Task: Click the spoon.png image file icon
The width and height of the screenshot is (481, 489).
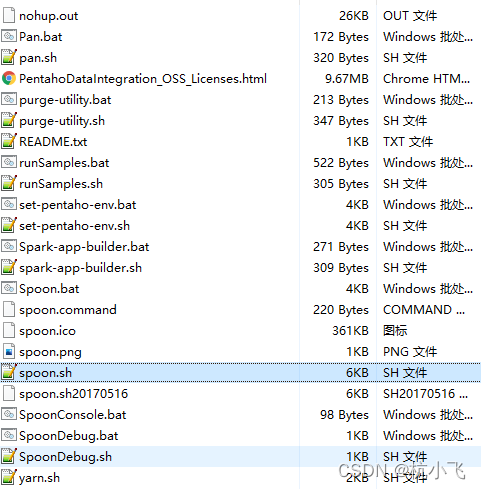Action: click(9, 351)
